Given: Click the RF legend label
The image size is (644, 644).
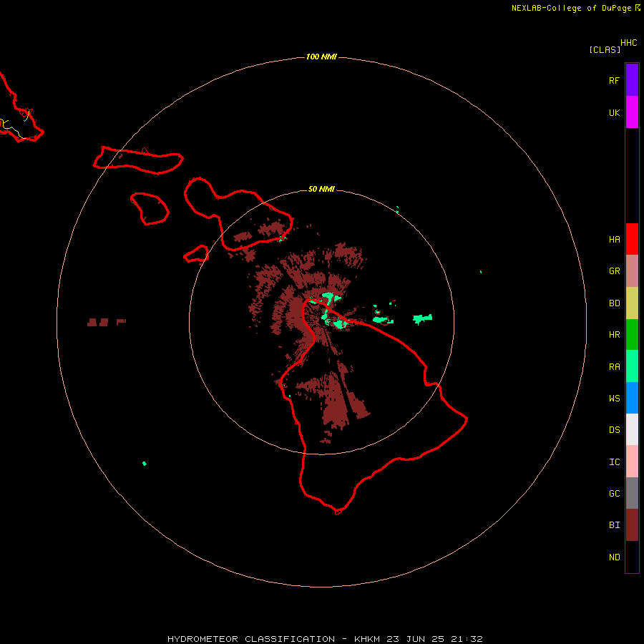Looking at the screenshot, I should coord(614,80).
